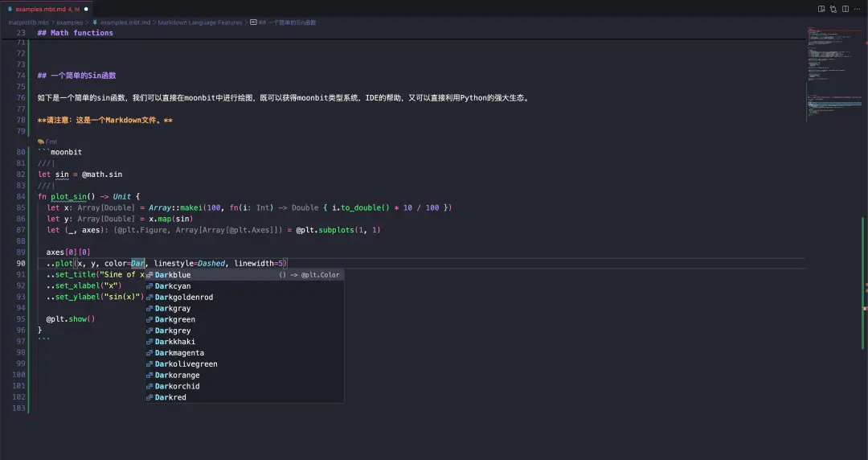Select Darkgoldenrod from autocomplete list
The image size is (868, 460).
pyautogui.click(x=244, y=297)
